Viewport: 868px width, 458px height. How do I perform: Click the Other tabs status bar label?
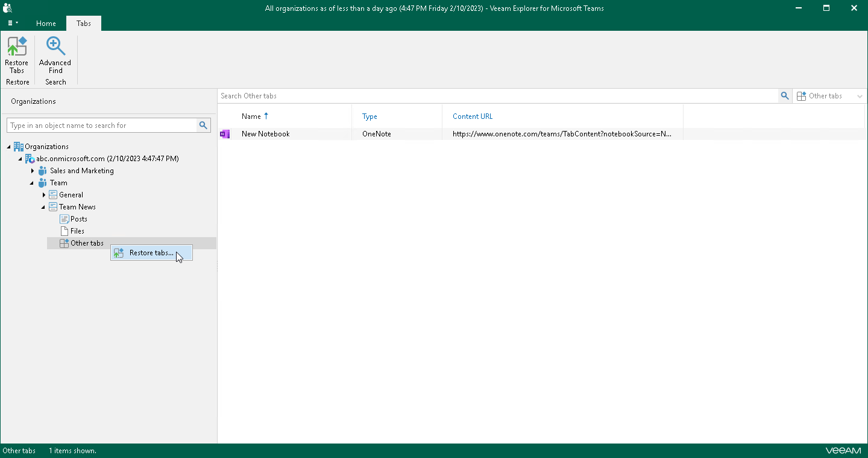pos(19,451)
